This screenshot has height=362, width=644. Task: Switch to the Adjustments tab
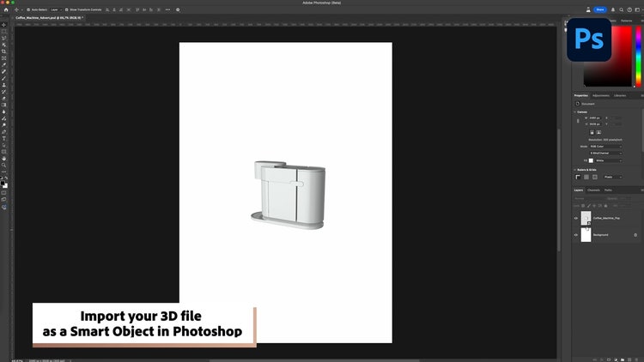point(601,95)
